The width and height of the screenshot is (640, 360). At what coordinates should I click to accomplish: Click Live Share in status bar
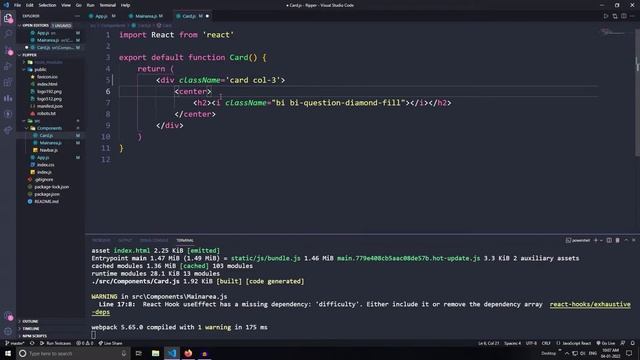(x=110, y=343)
